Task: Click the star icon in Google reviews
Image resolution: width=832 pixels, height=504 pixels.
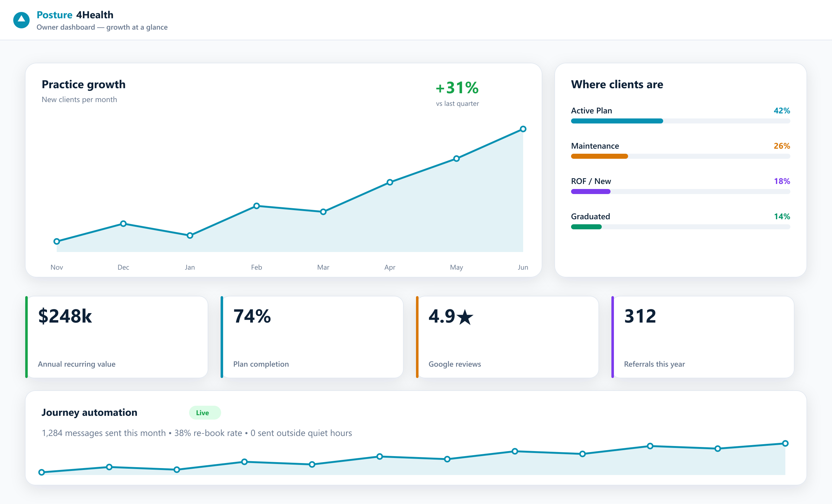Action: (x=465, y=317)
